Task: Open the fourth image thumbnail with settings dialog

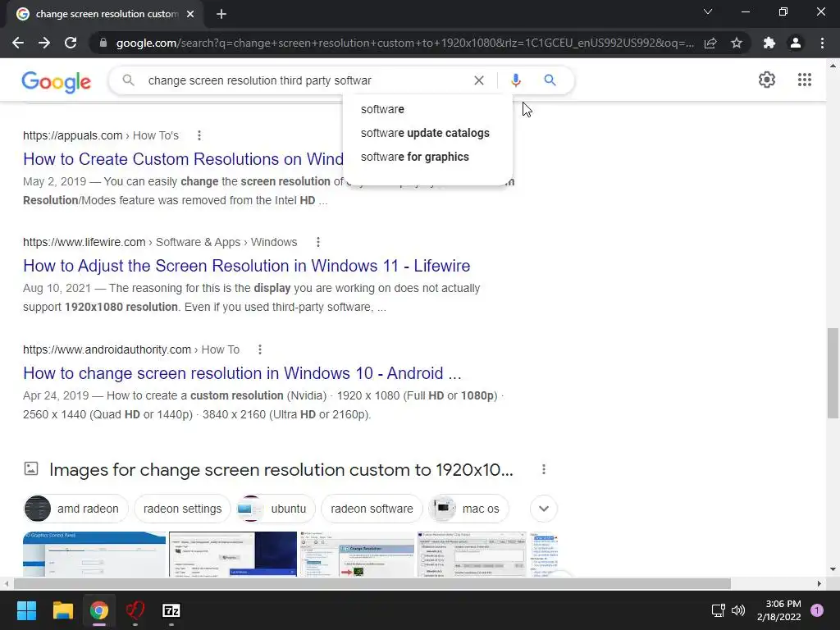Action: click(x=472, y=555)
